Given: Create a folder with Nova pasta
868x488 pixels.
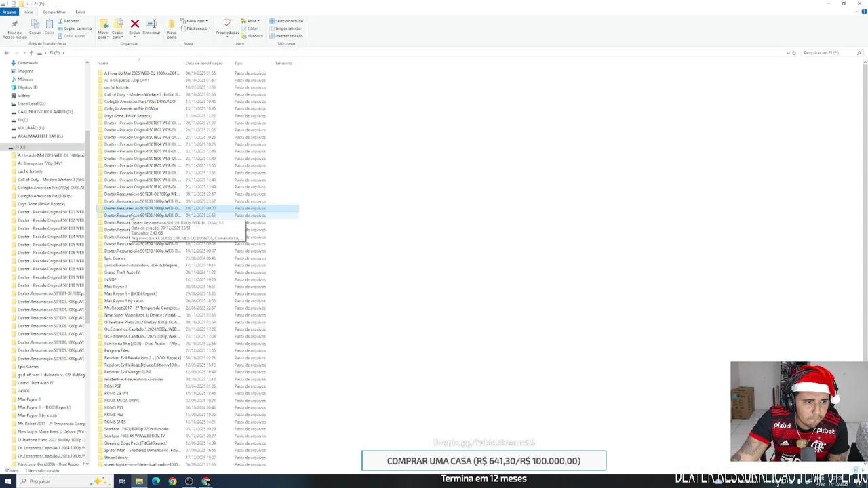Looking at the screenshot, I should tap(172, 28).
